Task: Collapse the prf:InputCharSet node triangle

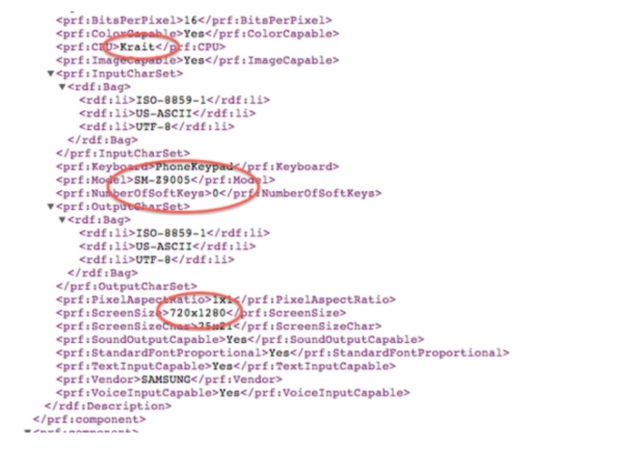Action: coord(51,74)
